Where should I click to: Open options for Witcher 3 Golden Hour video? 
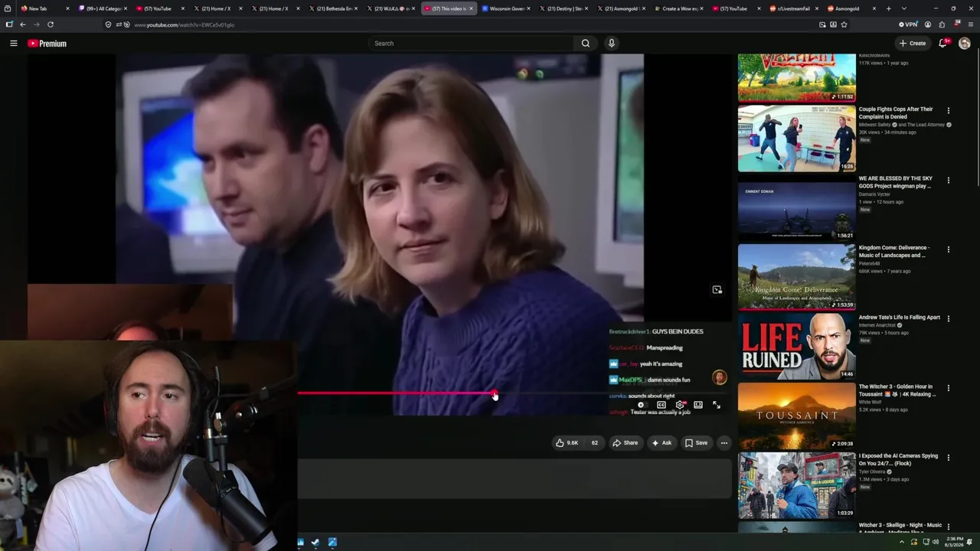[x=949, y=388]
